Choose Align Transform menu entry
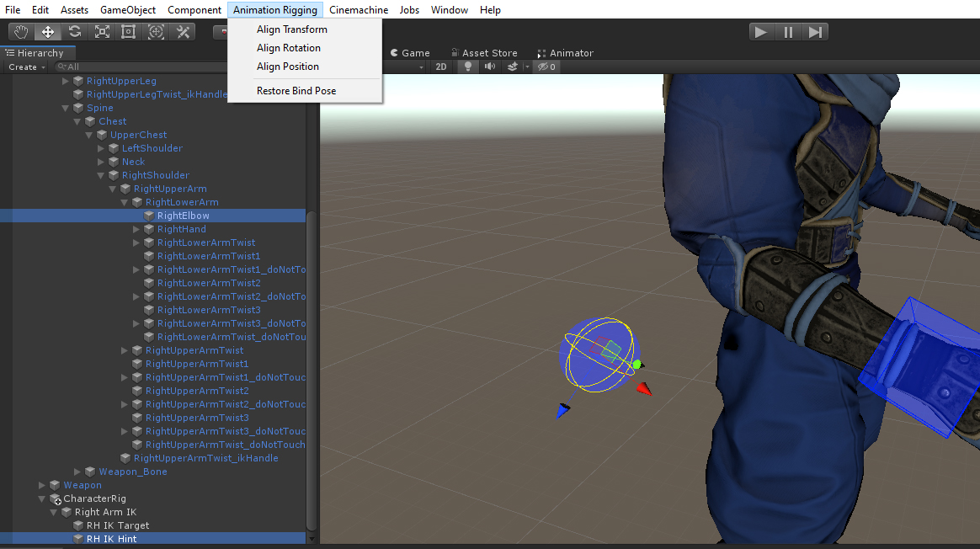Image resolution: width=980 pixels, height=549 pixels. click(292, 29)
